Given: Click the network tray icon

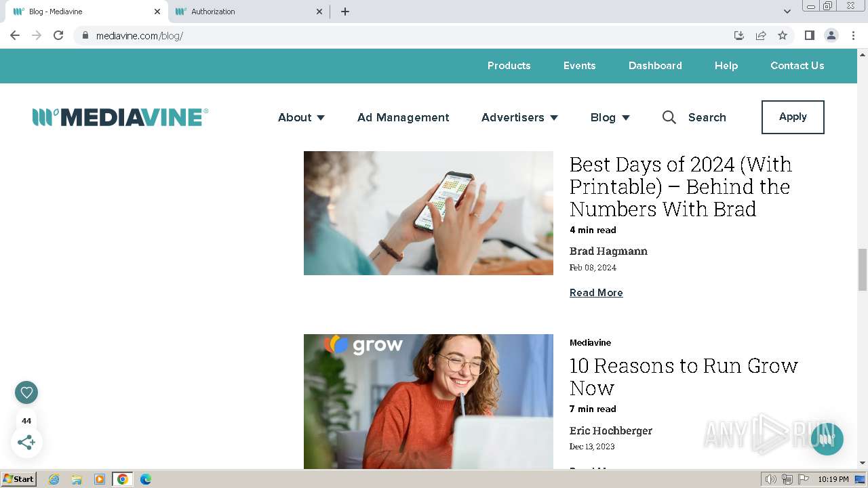Looking at the screenshot, I should [x=787, y=479].
